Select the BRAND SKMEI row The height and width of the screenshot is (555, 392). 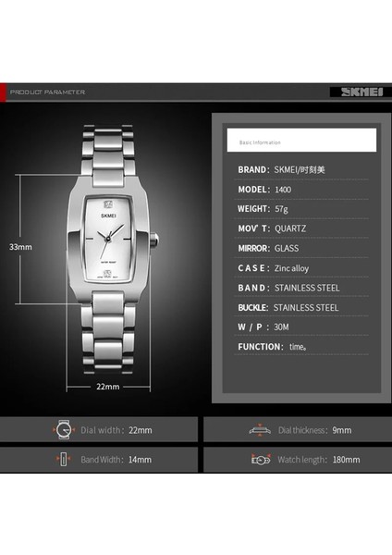point(301,170)
